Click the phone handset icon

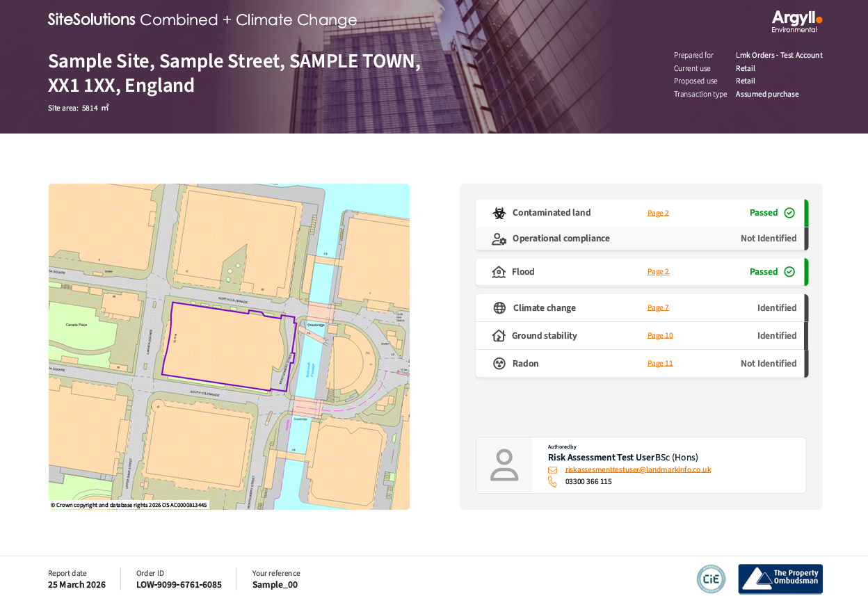552,482
